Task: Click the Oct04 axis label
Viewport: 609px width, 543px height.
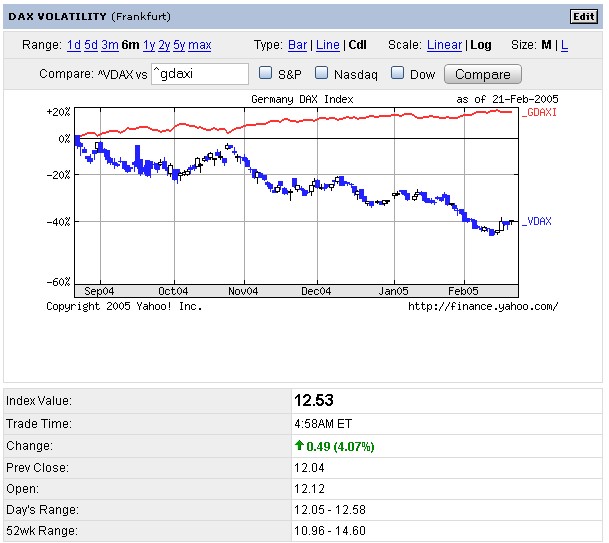Action: pos(173,291)
